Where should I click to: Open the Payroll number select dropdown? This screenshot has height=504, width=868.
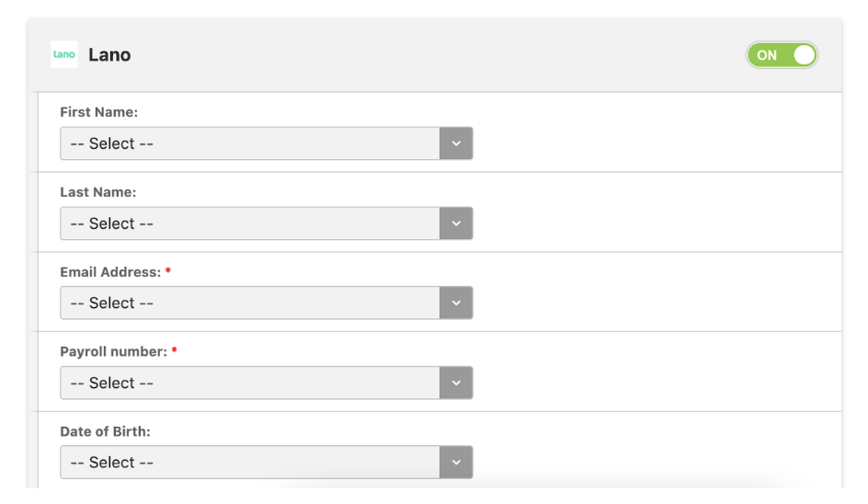pyautogui.click(x=267, y=383)
